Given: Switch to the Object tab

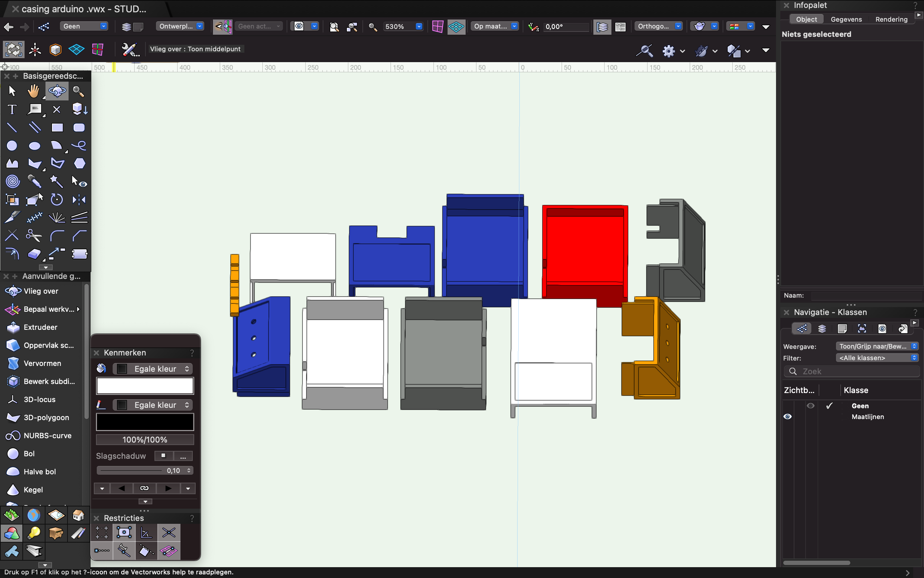Looking at the screenshot, I should tap(806, 19).
